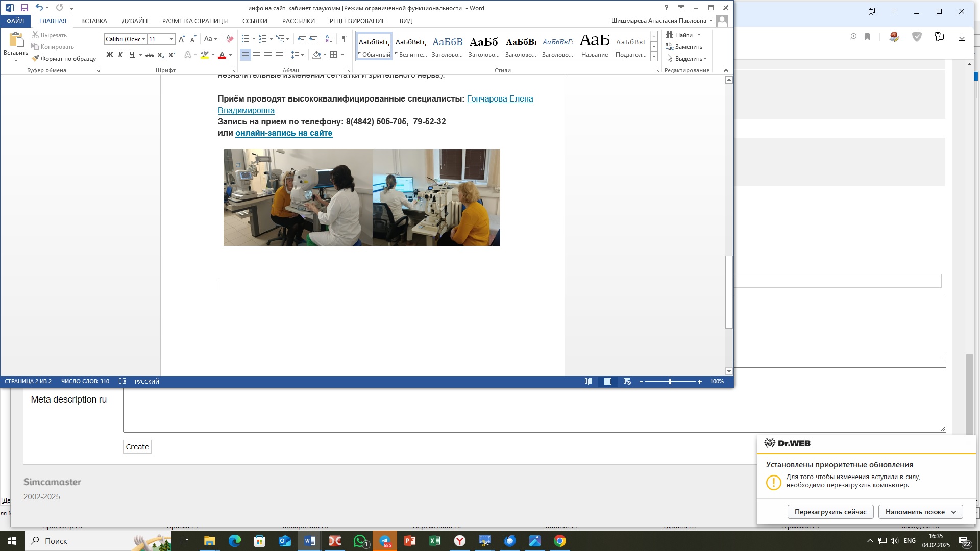Adjust the zoom slider in status bar
Image resolution: width=980 pixels, height=551 pixels.
(670, 382)
